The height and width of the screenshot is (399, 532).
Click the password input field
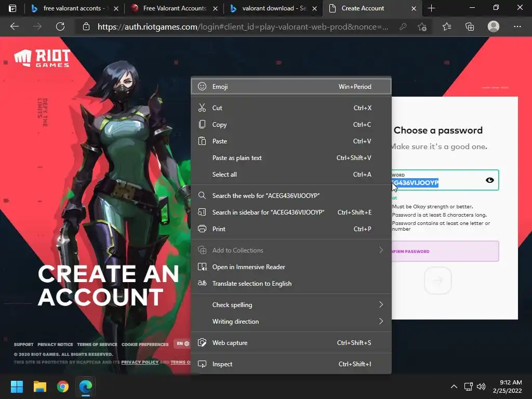[x=445, y=180]
